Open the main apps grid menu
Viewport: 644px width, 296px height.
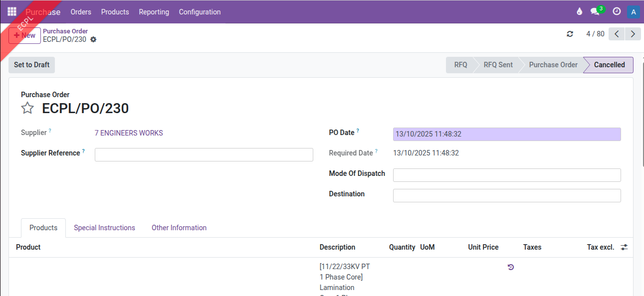[12, 11]
